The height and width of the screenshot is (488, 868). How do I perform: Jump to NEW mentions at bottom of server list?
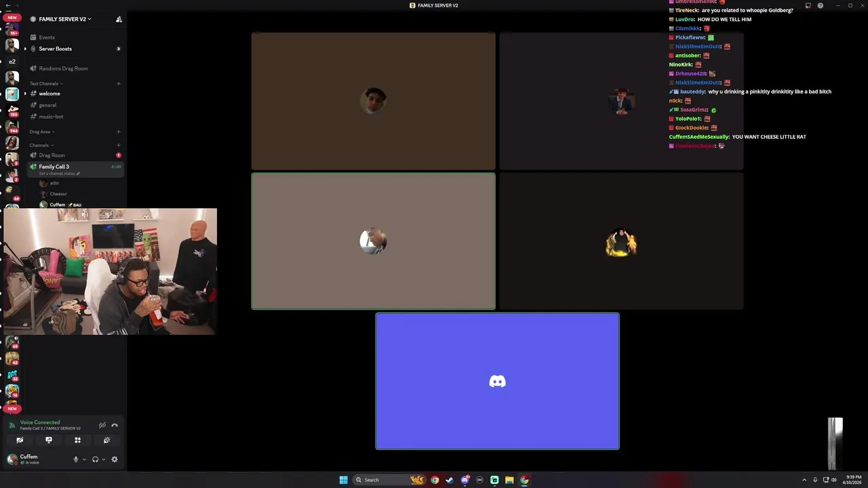click(12, 409)
